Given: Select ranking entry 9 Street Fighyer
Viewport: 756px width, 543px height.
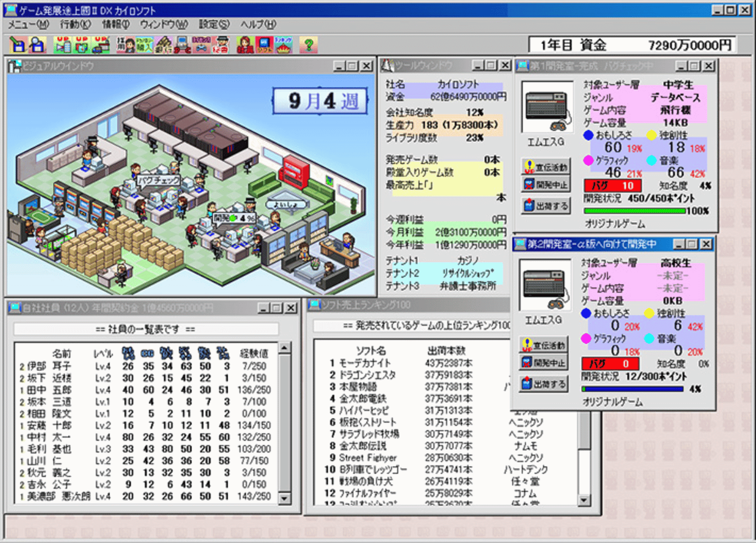Looking at the screenshot, I should tap(445, 458).
